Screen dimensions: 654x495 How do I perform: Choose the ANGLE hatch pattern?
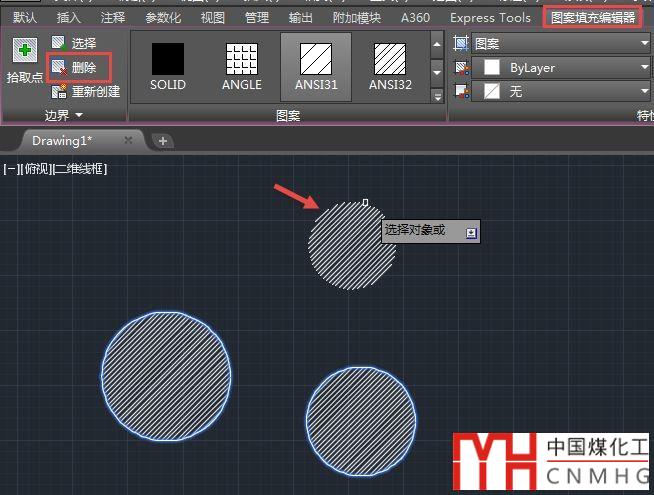(x=241, y=67)
